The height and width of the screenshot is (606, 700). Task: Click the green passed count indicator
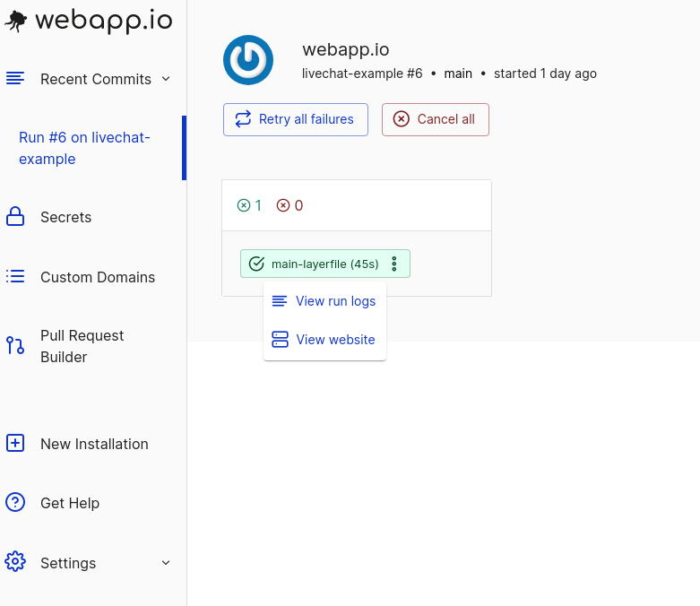click(249, 205)
